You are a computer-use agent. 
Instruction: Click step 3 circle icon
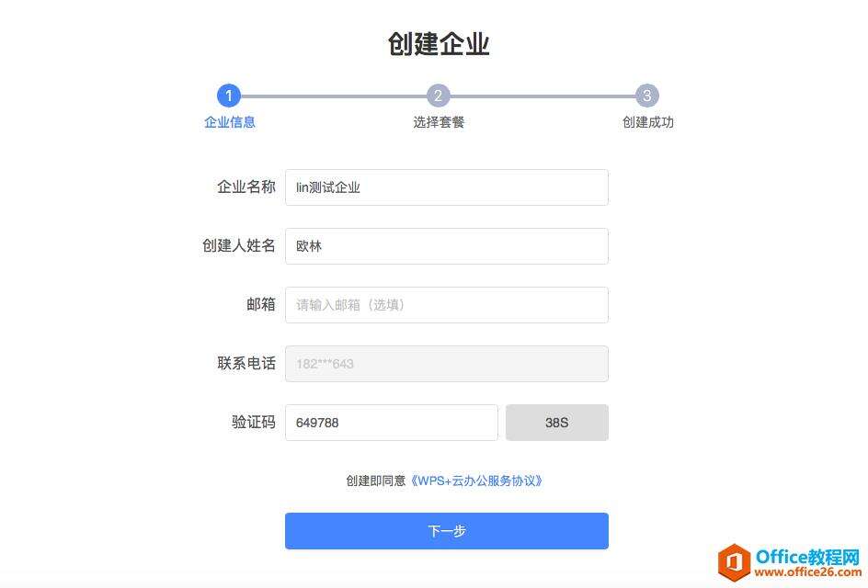(x=646, y=96)
